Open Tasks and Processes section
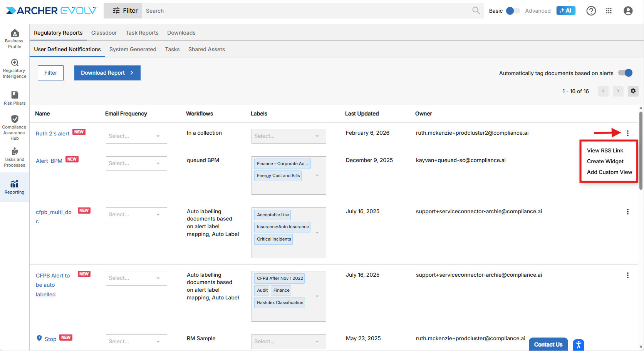The height and width of the screenshot is (351, 644). 15,157
